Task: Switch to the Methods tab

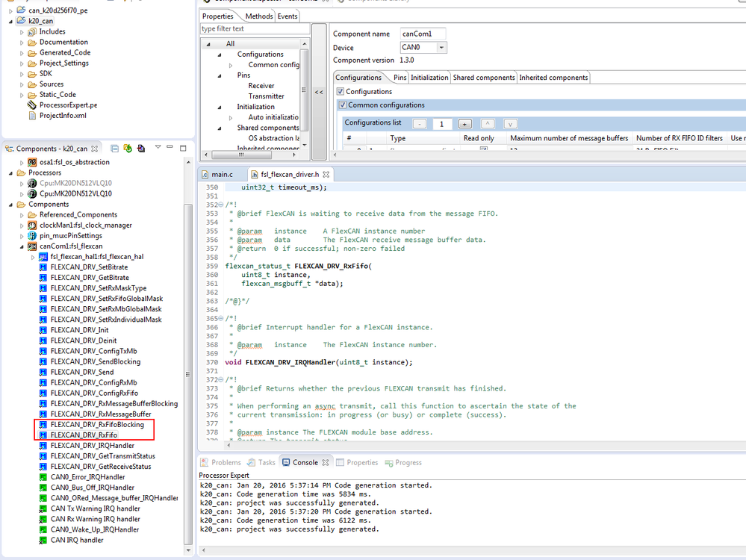Action: pos(259,16)
